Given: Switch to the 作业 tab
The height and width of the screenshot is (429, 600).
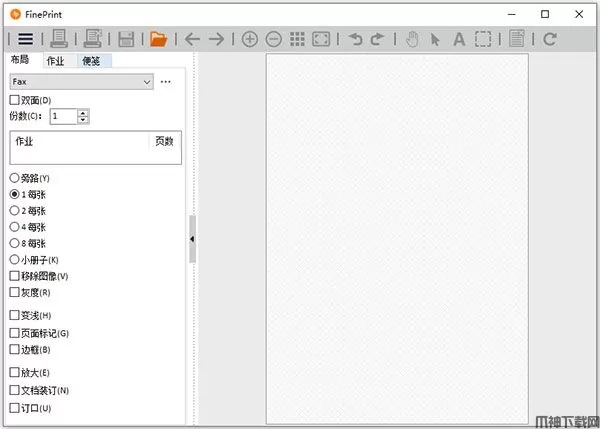Looking at the screenshot, I should (x=55, y=61).
